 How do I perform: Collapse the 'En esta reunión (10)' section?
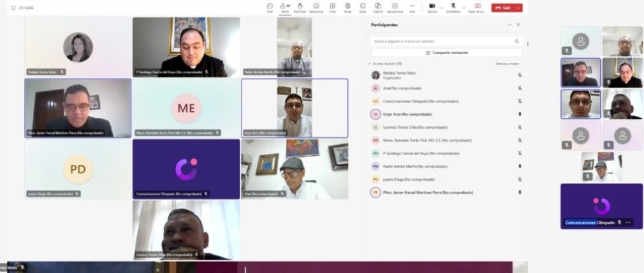click(369, 64)
